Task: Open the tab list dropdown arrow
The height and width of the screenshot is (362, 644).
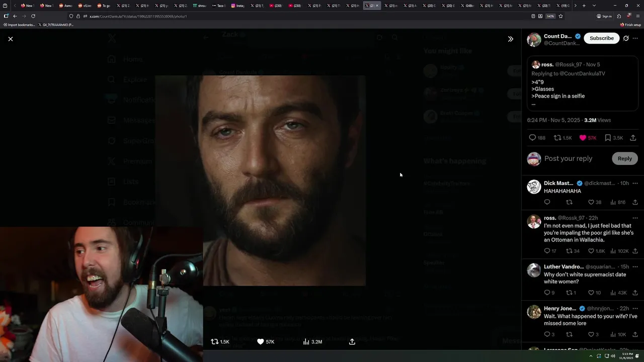Action: 594,6
